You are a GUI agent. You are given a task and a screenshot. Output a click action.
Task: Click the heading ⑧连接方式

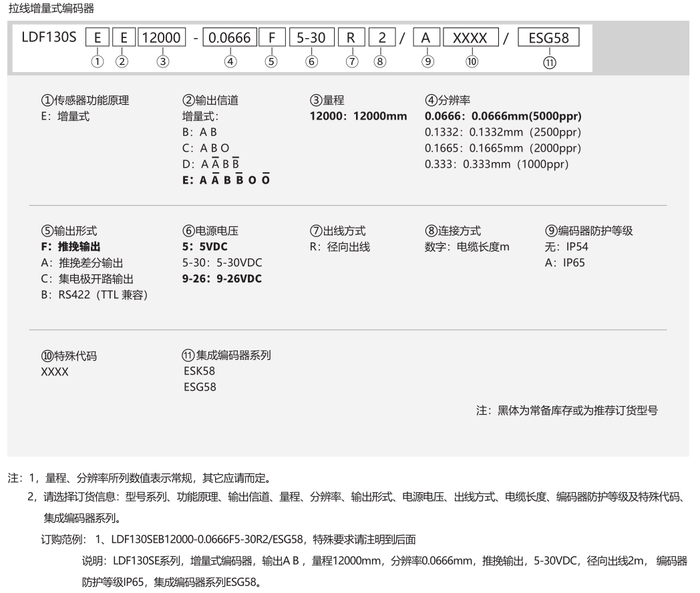point(453,230)
